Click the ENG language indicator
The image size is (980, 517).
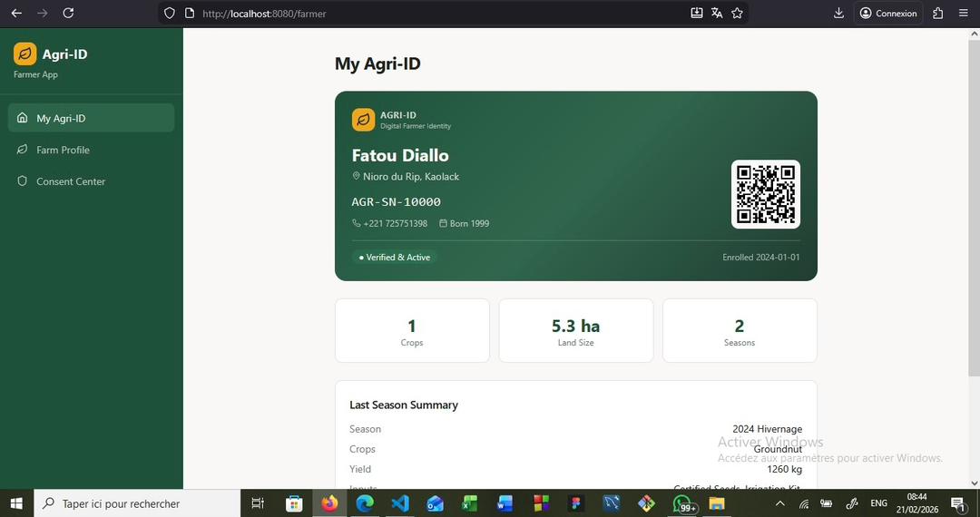[x=878, y=503]
